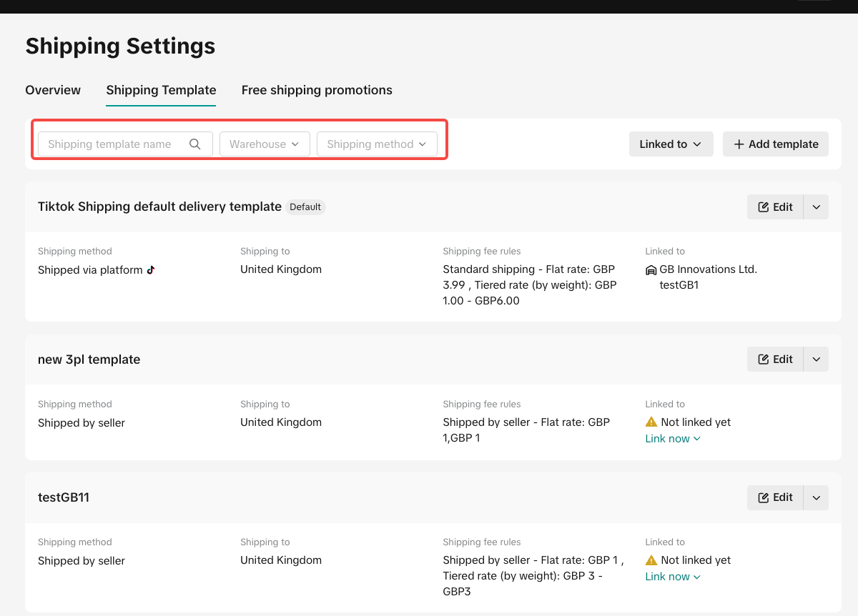858x616 pixels.
Task: Edit the new 3pl template
Action: (775, 359)
